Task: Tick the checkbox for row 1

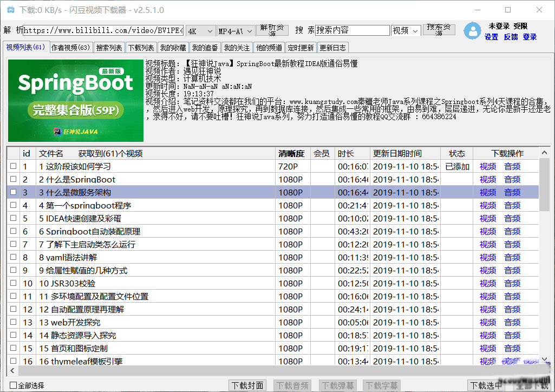Action: click(x=14, y=166)
